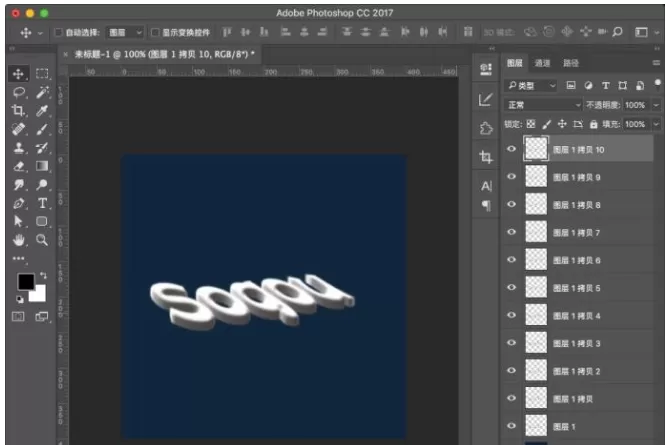This screenshot has width=666, height=445.
Task: Switch to the 路径 Paths tab
Action: pyautogui.click(x=571, y=63)
